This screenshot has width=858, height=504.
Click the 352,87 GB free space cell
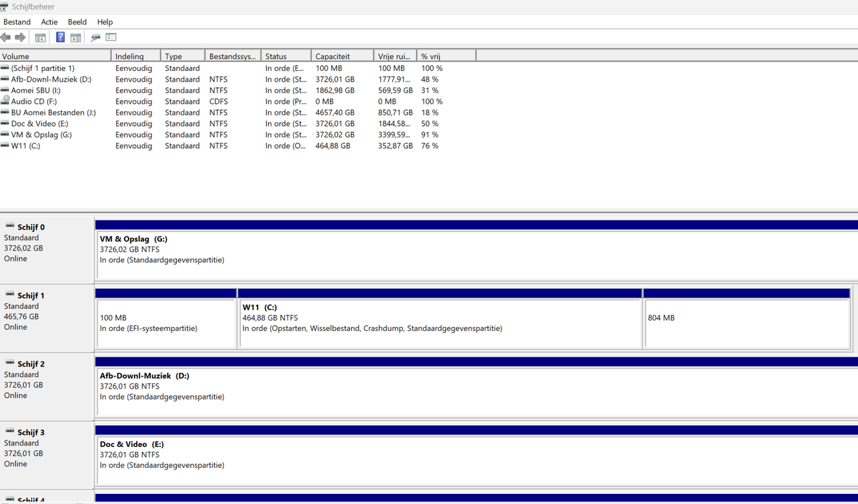[395, 145]
